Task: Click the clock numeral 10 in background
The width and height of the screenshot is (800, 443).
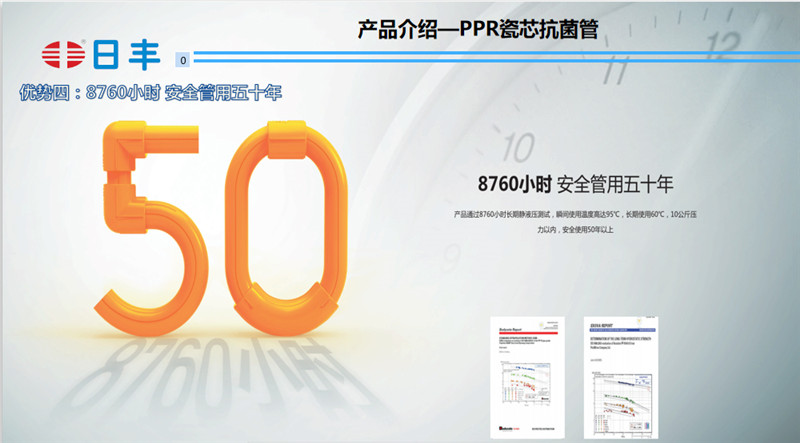Action: (517, 148)
